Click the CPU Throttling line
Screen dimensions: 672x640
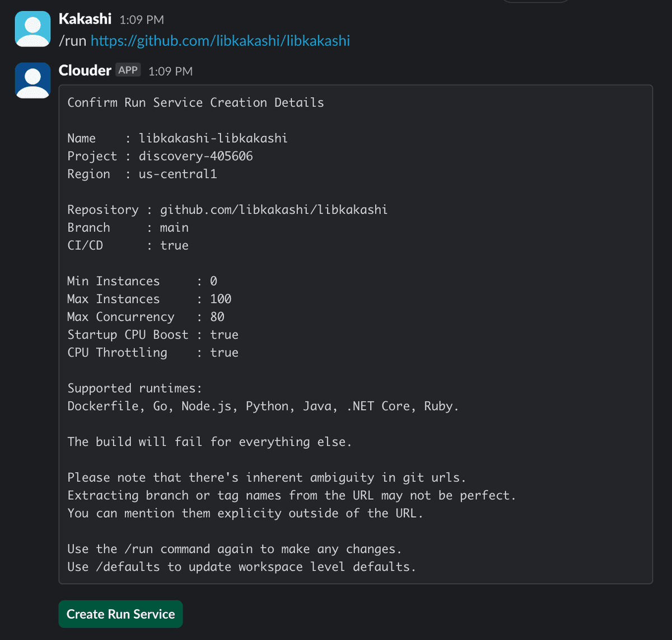(x=153, y=353)
